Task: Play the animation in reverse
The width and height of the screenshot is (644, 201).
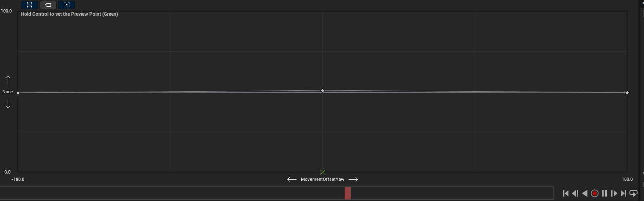Action: point(585,193)
